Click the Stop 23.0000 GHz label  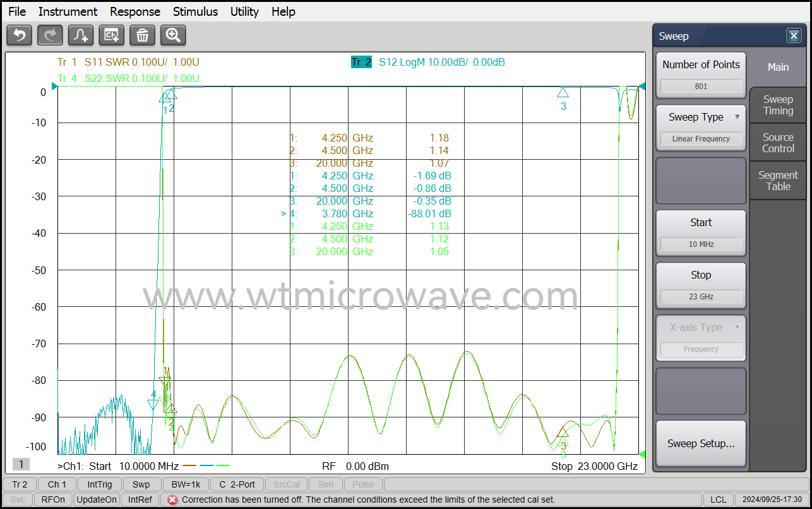(594, 466)
